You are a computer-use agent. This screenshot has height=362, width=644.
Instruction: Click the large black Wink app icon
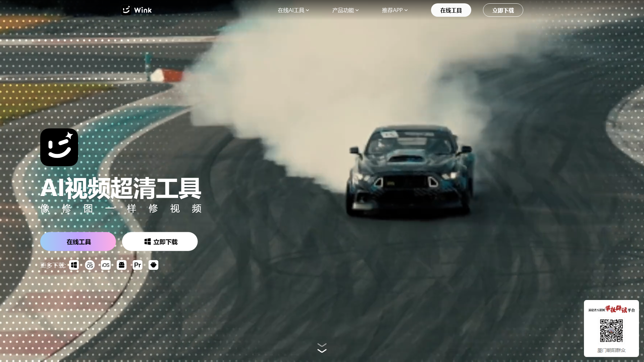59,147
